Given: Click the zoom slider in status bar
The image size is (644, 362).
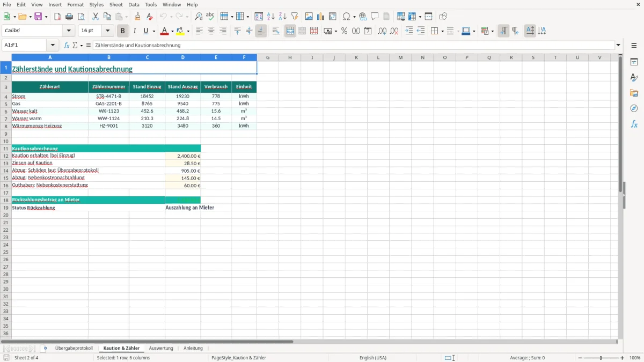Looking at the screenshot, I should point(601,358).
